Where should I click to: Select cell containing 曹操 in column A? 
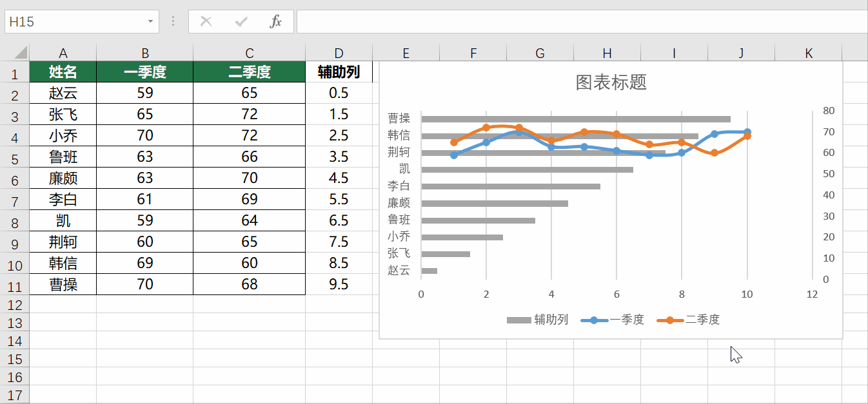(63, 284)
